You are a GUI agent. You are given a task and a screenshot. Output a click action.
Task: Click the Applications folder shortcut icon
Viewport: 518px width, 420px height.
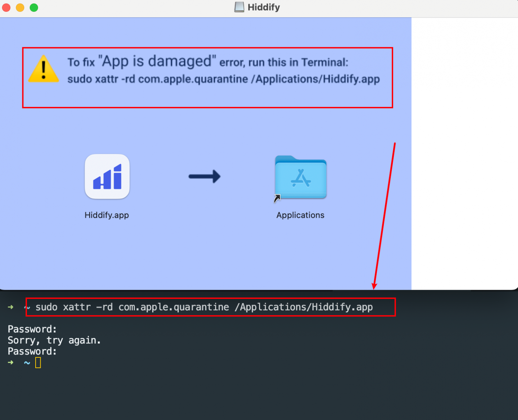tap(301, 178)
